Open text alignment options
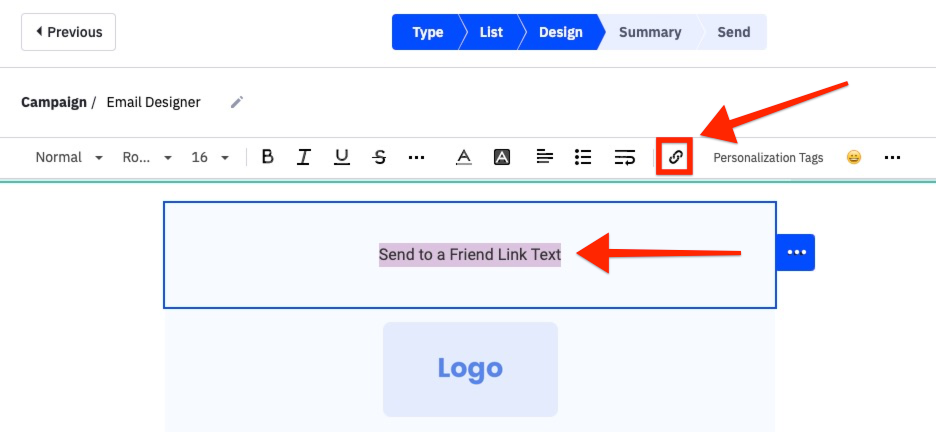Screen dimensions: 936x432 click(544, 157)
